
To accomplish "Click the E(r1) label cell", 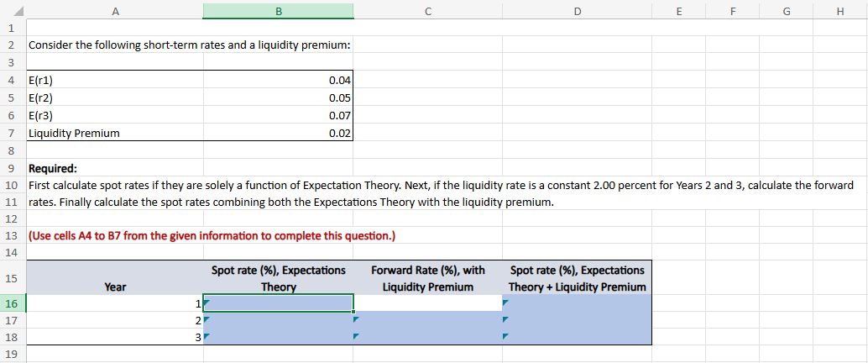I will 115,81.
